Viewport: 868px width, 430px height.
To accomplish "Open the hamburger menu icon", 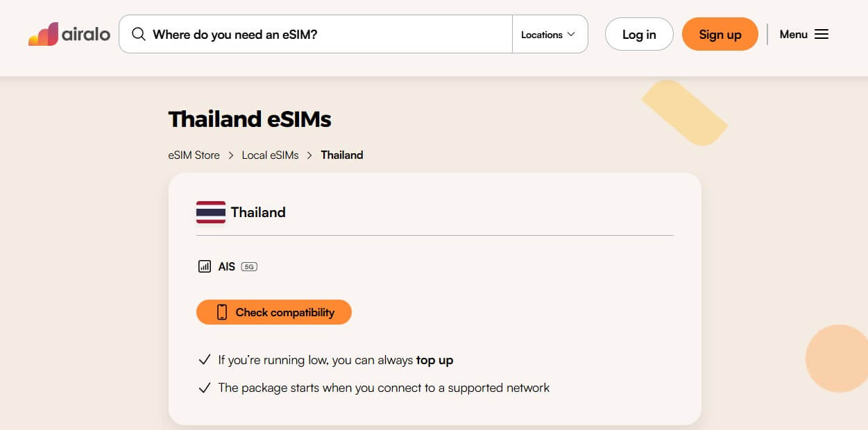I will click(821, 33).
